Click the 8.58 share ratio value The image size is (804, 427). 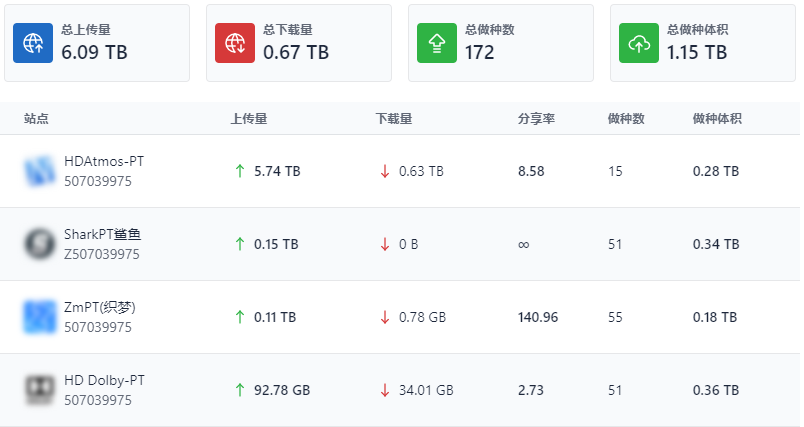coord(531,171)
